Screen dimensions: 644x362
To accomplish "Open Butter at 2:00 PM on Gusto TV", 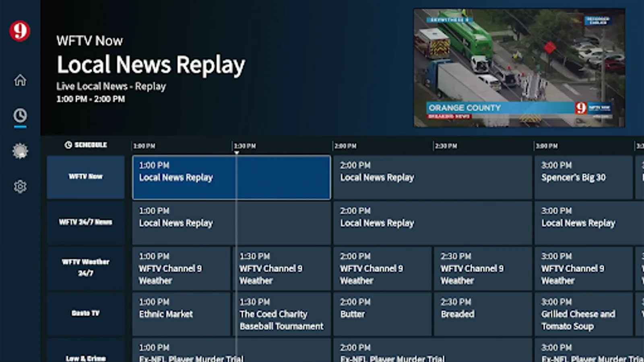I will click(x=382, y=314).
